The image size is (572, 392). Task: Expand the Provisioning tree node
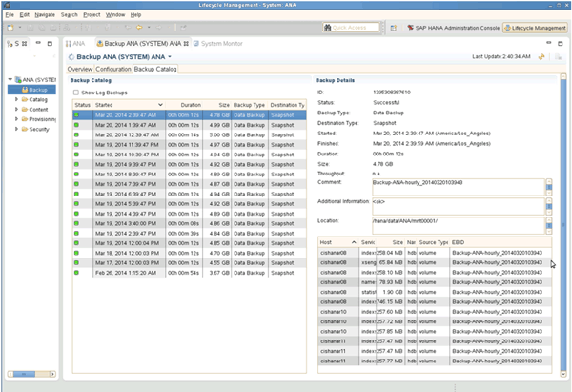click(14, 118)
